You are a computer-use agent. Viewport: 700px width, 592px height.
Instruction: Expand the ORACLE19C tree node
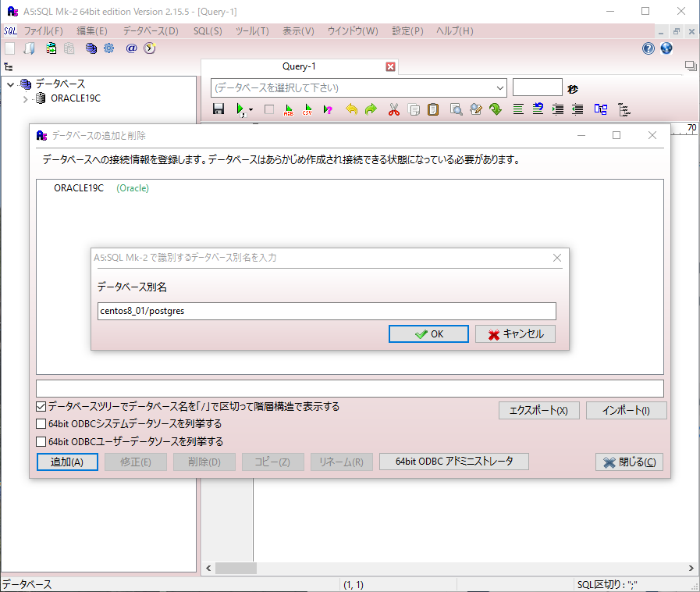click(x=26, y=99)
